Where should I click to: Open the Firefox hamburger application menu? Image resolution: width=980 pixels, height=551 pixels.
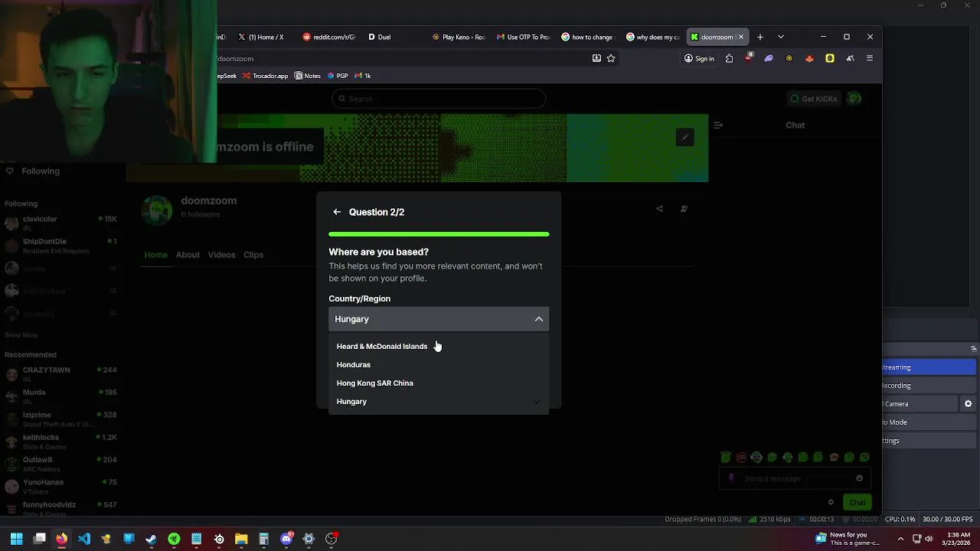(x=870, y=58)
